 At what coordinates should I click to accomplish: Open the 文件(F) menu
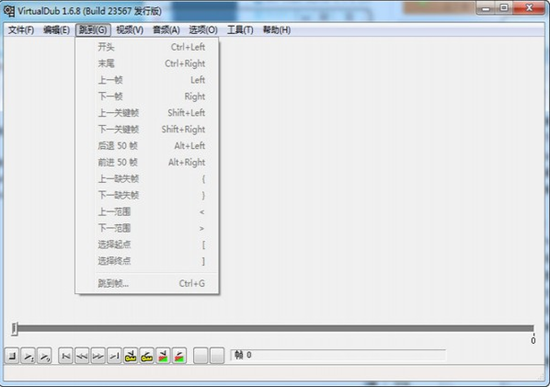(21, 30)
